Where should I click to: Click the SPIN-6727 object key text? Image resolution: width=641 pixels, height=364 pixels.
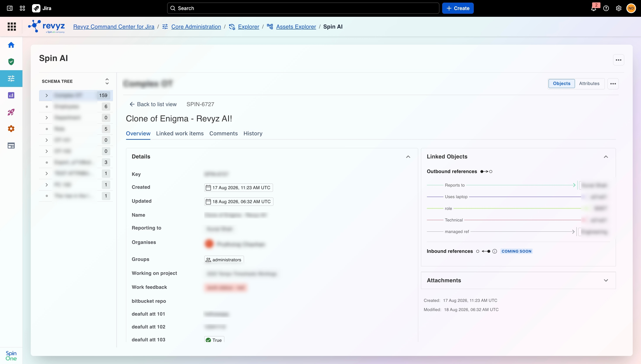[x=200, y=104]
